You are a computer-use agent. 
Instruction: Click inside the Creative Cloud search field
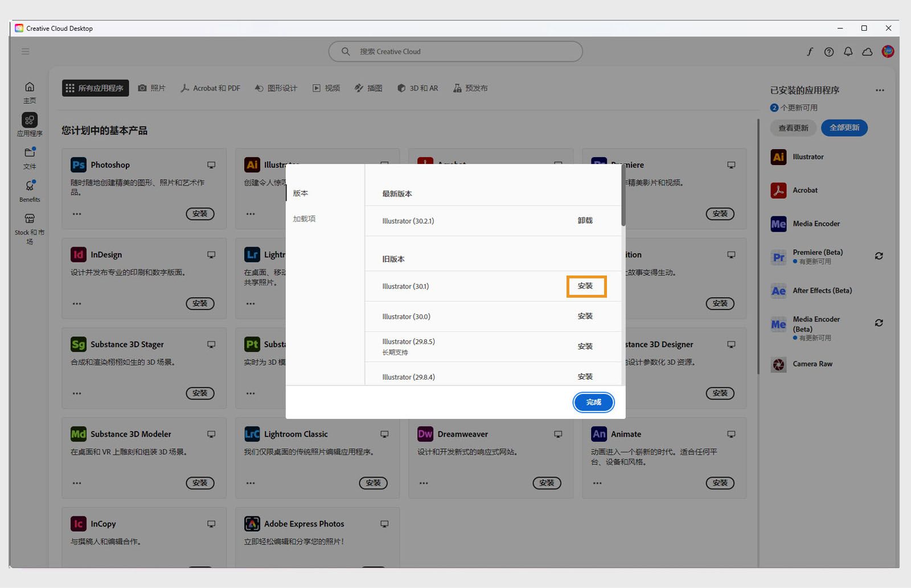click(455, 51)
